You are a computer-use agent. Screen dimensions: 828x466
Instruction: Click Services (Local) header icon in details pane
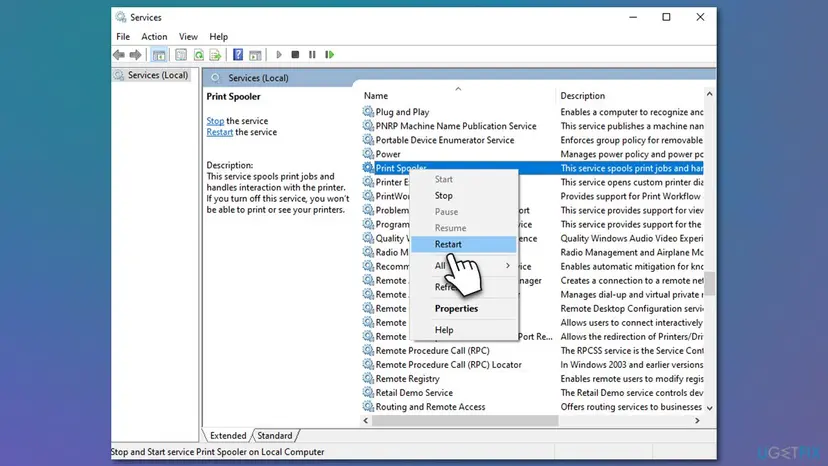pyautogui.click(x=215, y=78)
